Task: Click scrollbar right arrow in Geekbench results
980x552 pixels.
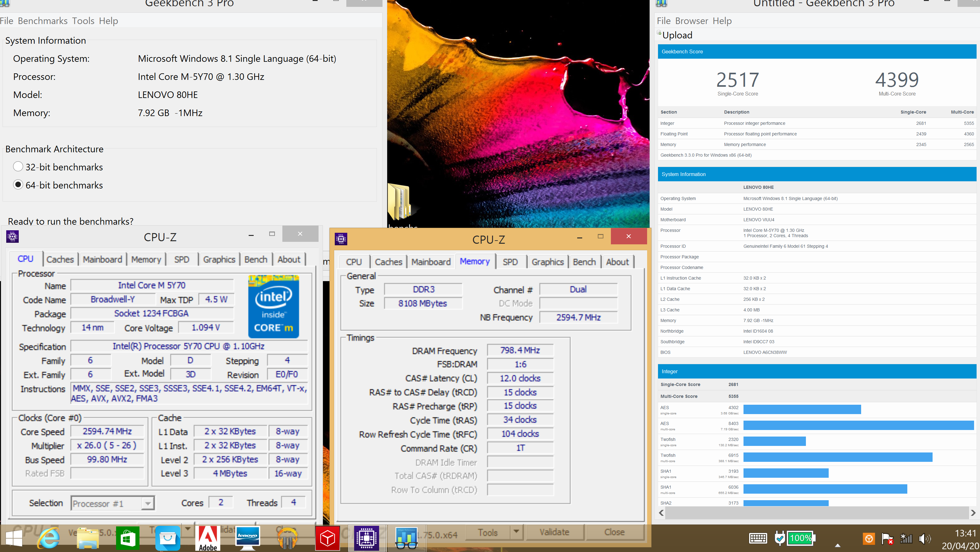Action: pos(973,512)
